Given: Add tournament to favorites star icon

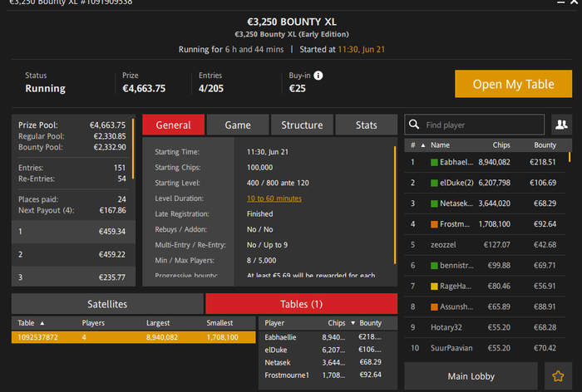Looking at the screenshot, I should tap(558, 376).
